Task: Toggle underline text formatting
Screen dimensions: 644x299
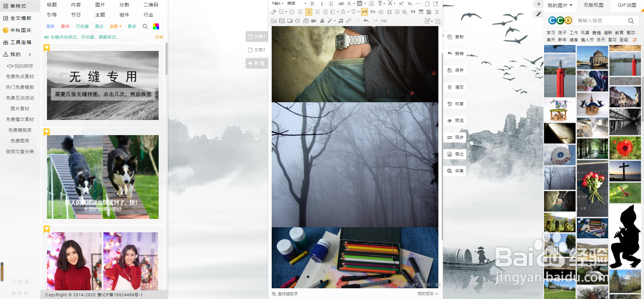Action: pyautogui.click(x=331, y=4)
